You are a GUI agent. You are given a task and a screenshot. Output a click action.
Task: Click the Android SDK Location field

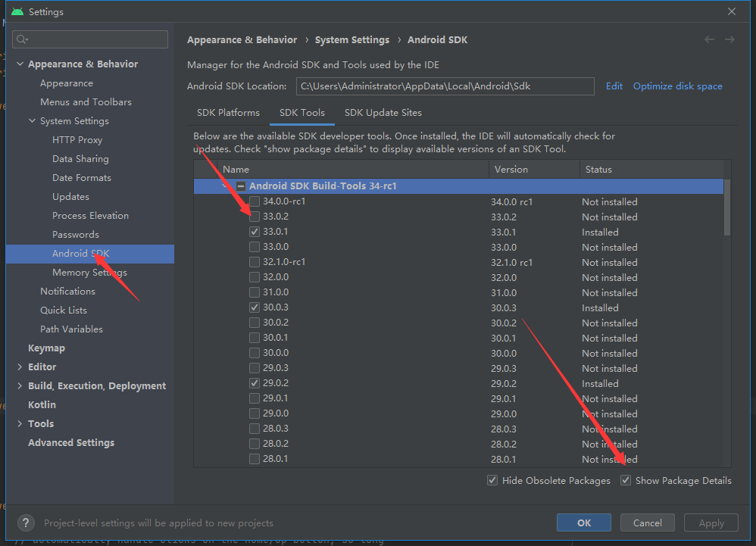(445, 86)
